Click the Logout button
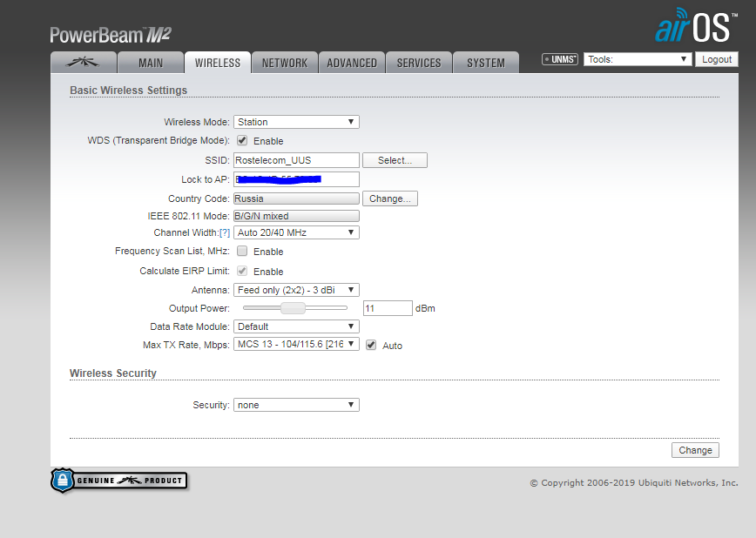 tap(717, 59)
